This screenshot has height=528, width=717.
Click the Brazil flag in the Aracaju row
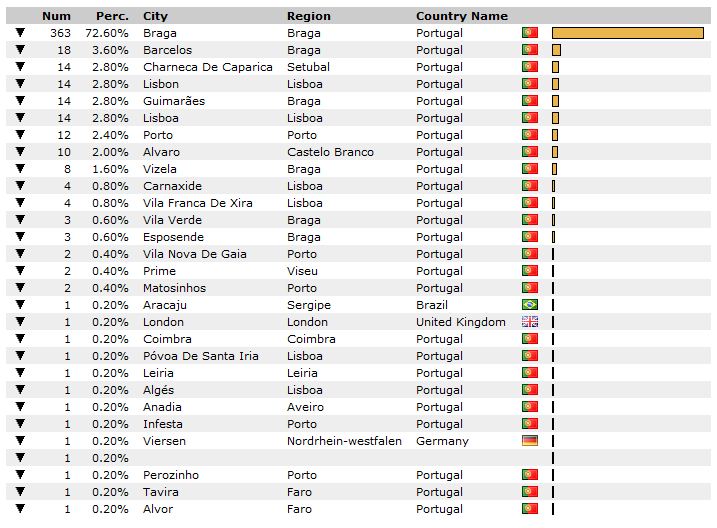click(530, 304)
